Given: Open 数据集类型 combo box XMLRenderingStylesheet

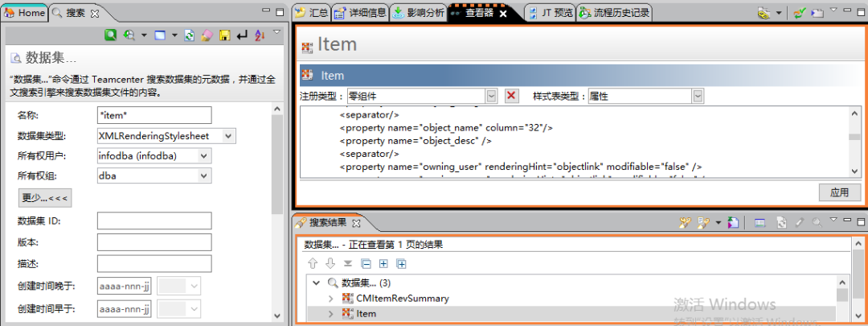Looking at the screenshot, I should click(166, 136).
